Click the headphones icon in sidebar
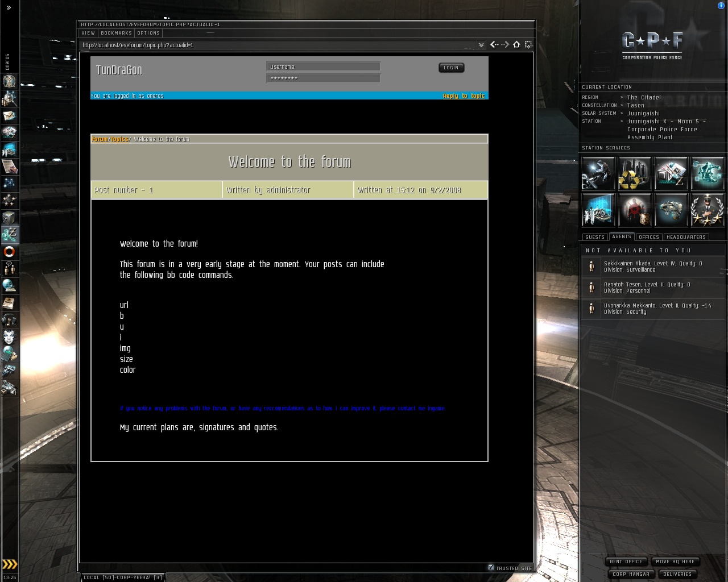 point(10,320)
